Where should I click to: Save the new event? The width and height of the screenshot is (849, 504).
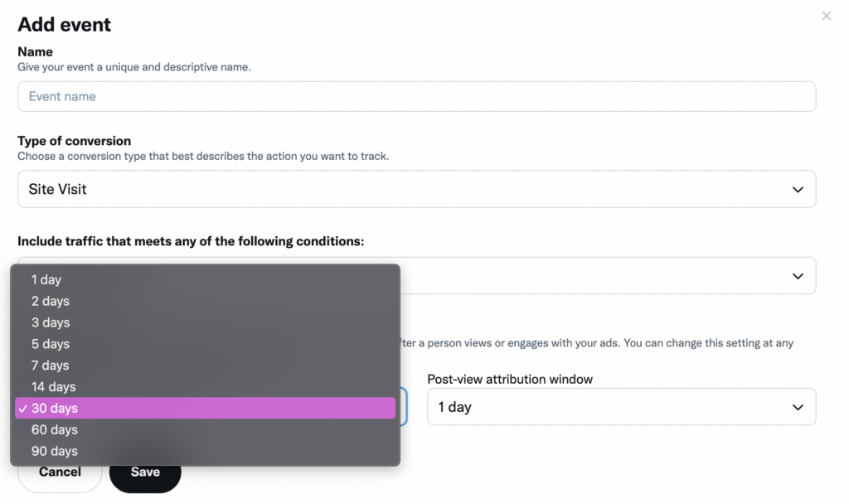click(x=145, y=471)
